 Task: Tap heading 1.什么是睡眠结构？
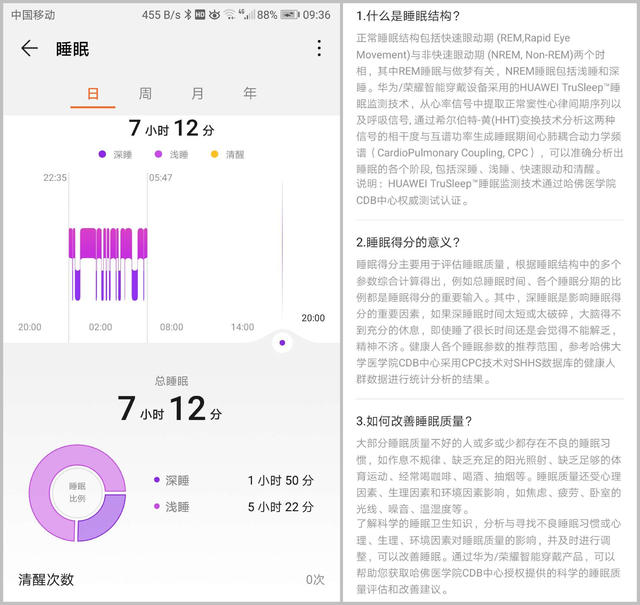[408, 16]
